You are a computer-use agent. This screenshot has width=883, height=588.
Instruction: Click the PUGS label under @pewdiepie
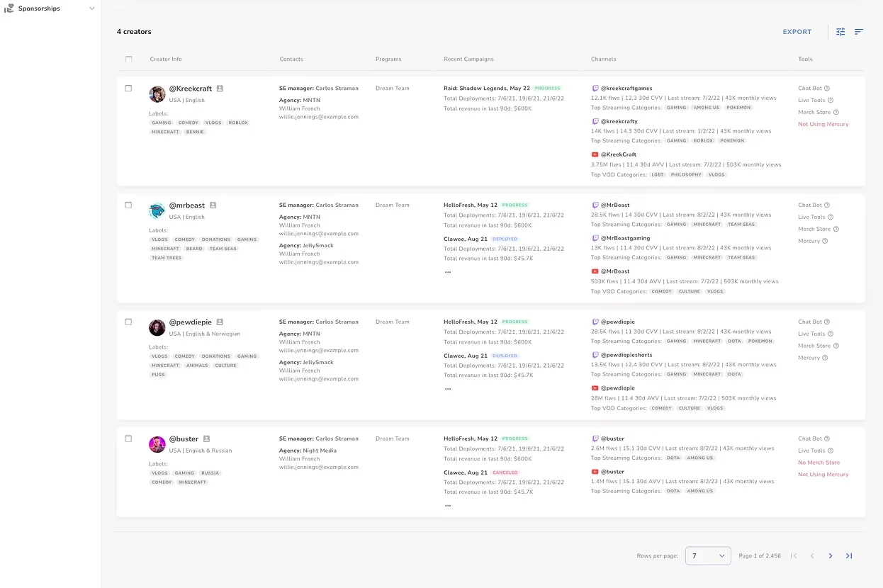point(158,375)
